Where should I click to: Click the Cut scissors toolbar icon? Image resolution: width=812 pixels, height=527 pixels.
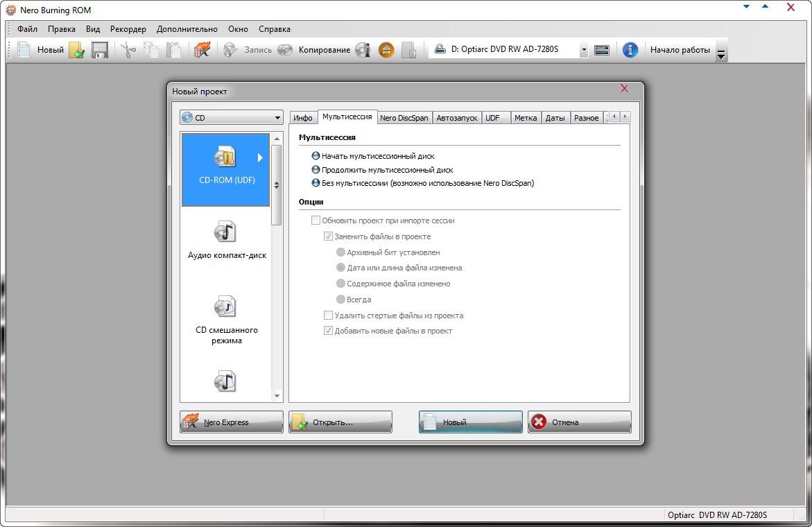(x=128, y=50)
